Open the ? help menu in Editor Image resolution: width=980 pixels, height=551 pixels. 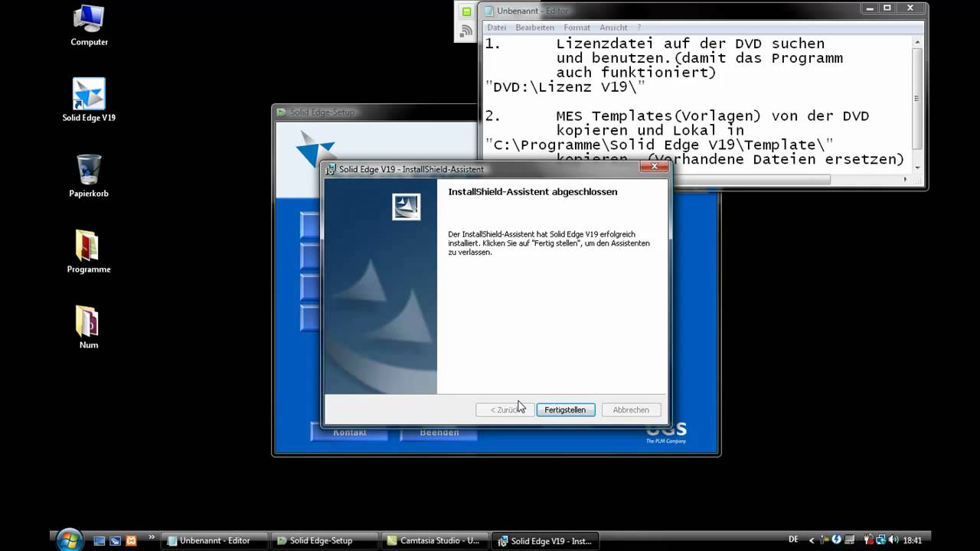point(639,28)
